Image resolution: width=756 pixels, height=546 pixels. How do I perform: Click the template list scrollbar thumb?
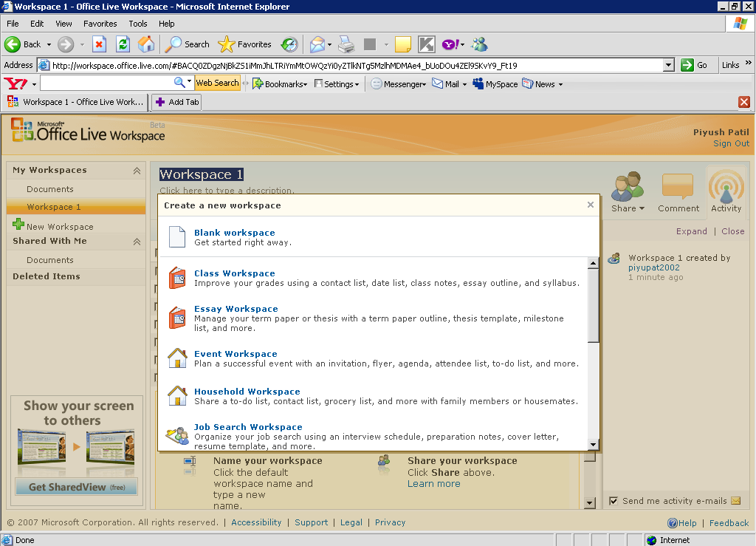click(x=594, y=305)
